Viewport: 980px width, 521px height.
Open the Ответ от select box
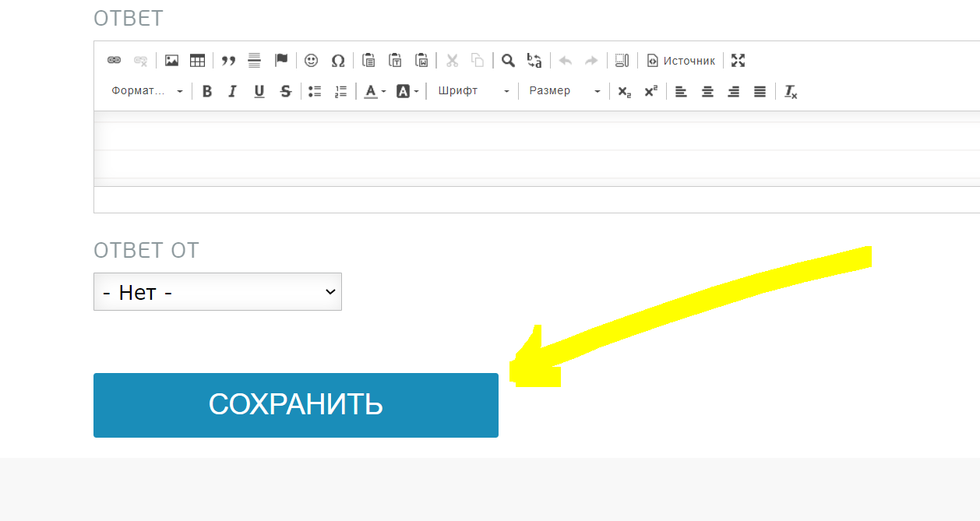[x=217, y=292]
